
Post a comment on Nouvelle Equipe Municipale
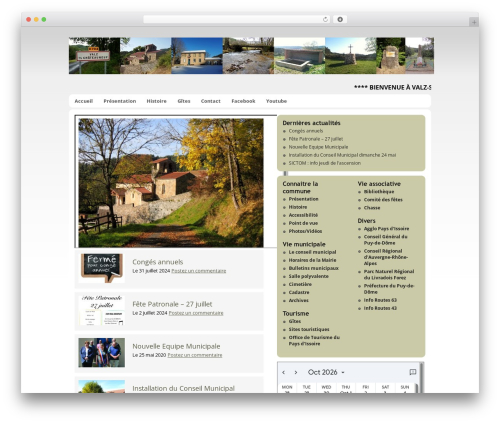tap(195, 355)
